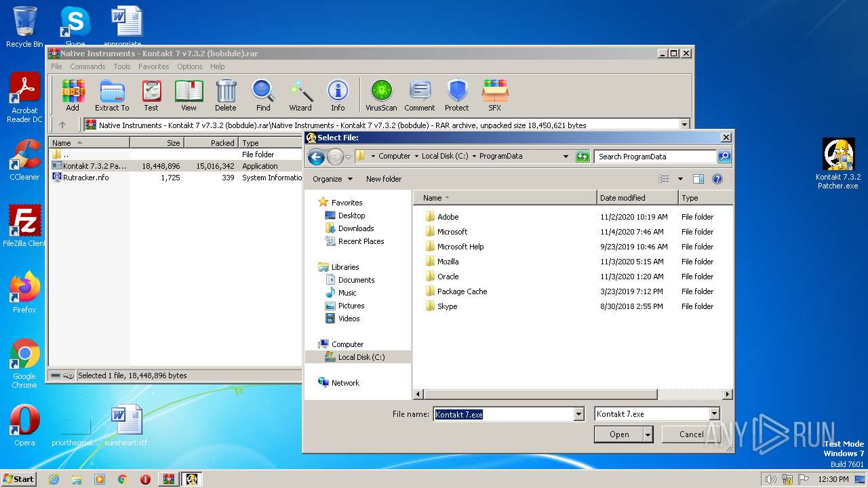Expand the views options arrow

680,179
